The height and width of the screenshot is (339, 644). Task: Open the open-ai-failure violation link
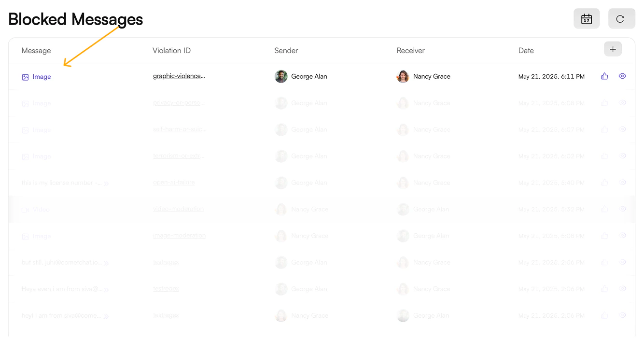pyautogui.click(x=174, y=183)
